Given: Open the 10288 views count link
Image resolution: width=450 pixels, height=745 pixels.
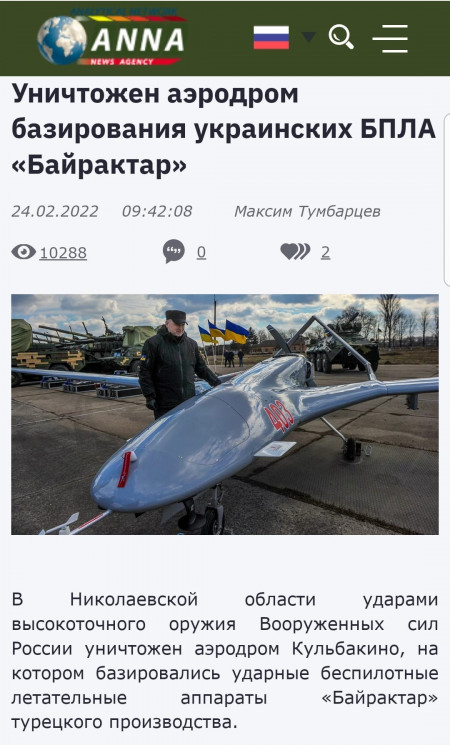Looking at the screenshot, I should (x=63, y=253).
